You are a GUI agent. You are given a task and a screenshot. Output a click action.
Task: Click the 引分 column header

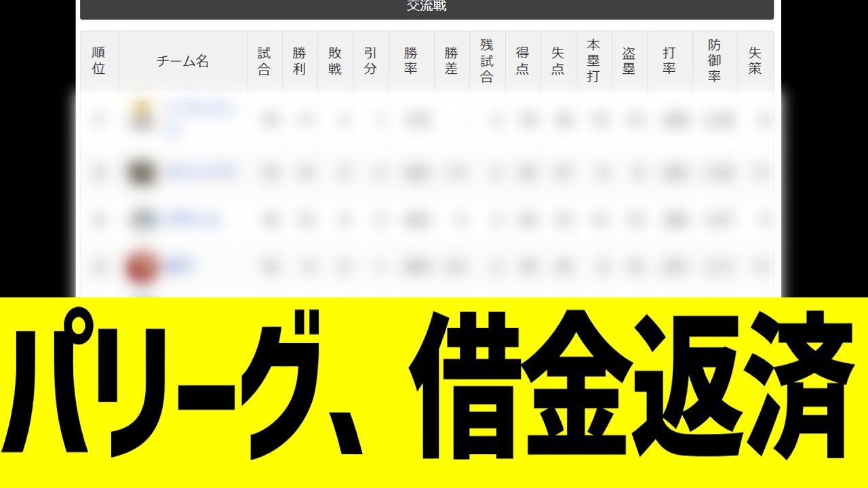pyautogui.click(x=370, y=61)
